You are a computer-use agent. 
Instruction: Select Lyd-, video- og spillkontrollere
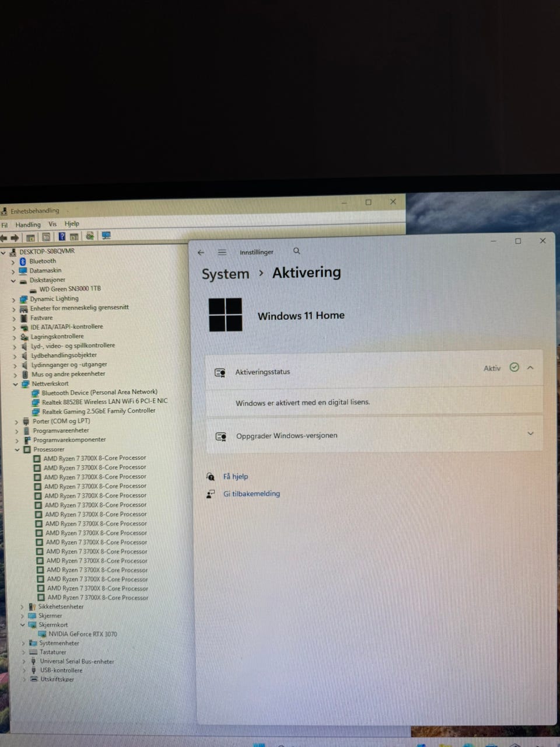coord(73,346)
